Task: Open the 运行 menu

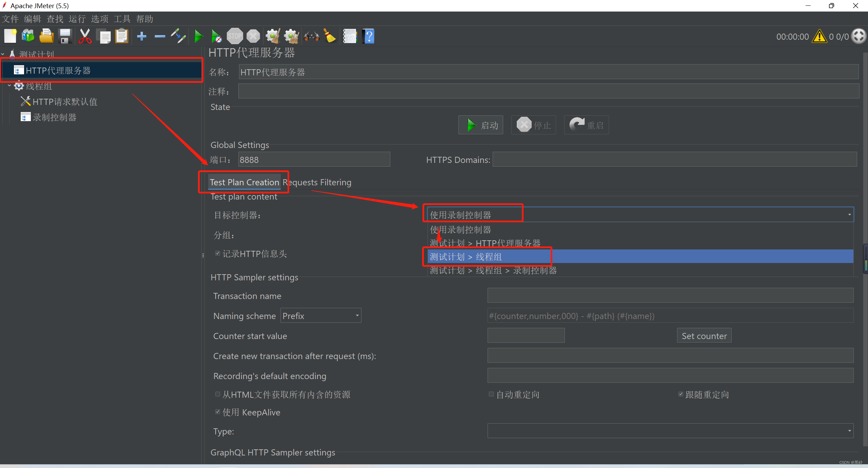Action: pos(77,19)
